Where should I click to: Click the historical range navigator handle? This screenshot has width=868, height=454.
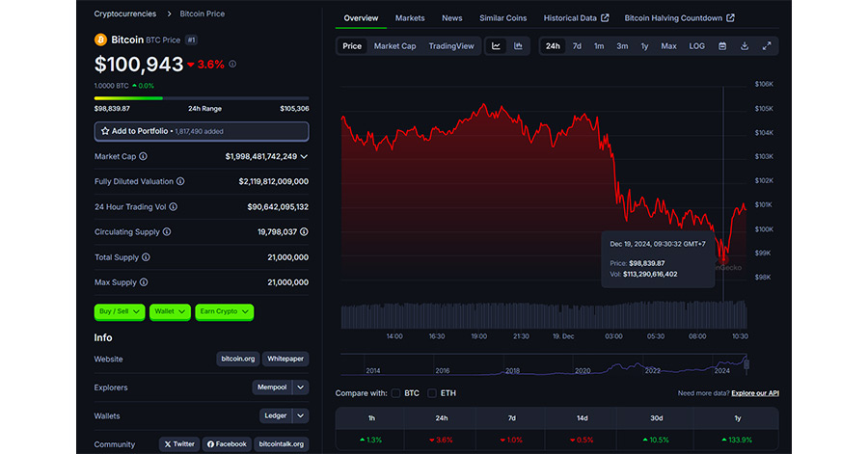tap(746, 364)
